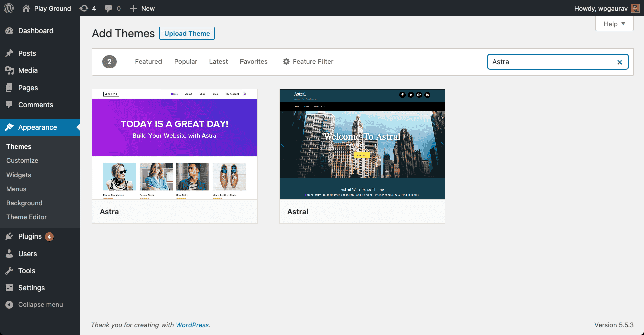Click the WordPress logo in the admin bar
Viewport: 644px width, 335px height.
coord(8,8)
